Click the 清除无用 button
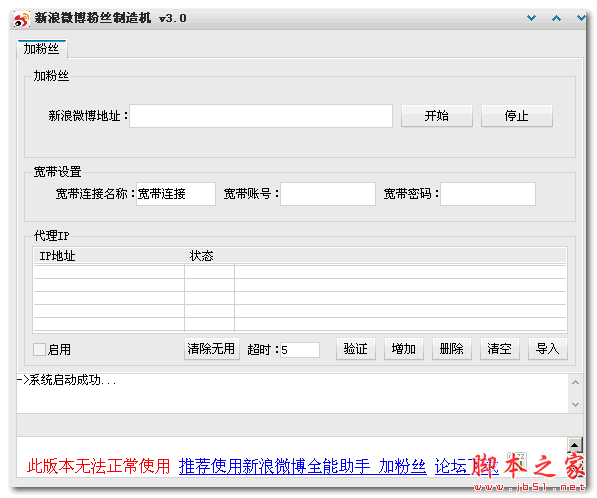Viewport: 597px width, 498px height. point(212,349)
